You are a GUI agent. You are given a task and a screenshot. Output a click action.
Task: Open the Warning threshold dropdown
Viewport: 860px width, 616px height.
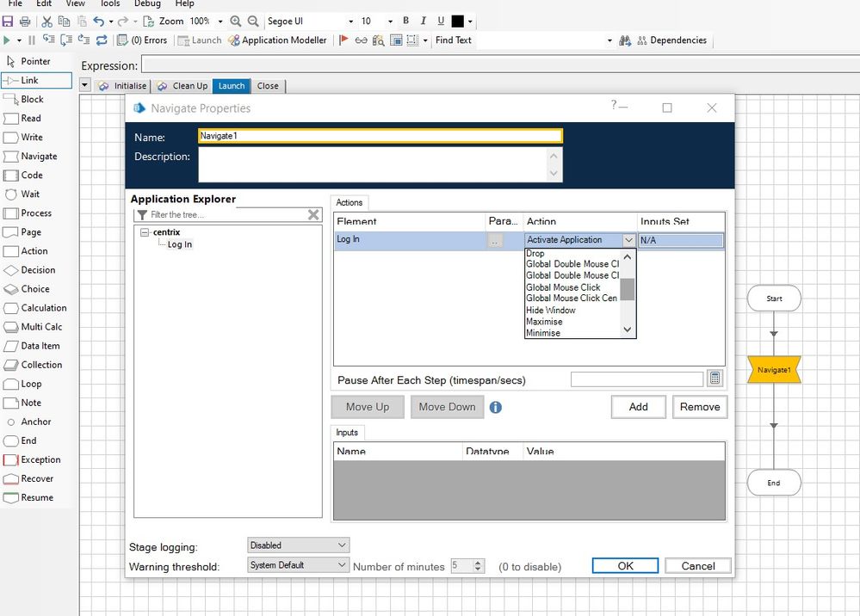[342, 565]
